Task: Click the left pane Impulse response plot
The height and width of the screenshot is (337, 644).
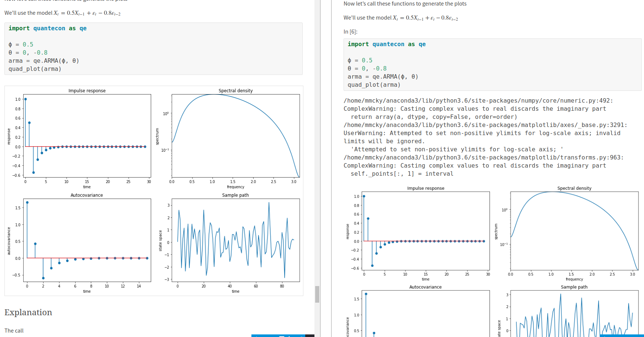Action: tap(87, 136)
